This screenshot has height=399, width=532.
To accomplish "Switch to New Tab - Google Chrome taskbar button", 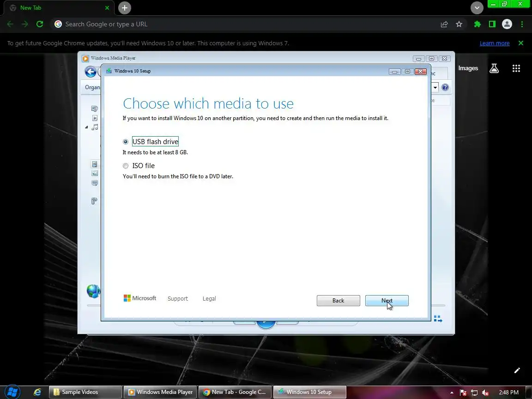I will pos(235,392).
